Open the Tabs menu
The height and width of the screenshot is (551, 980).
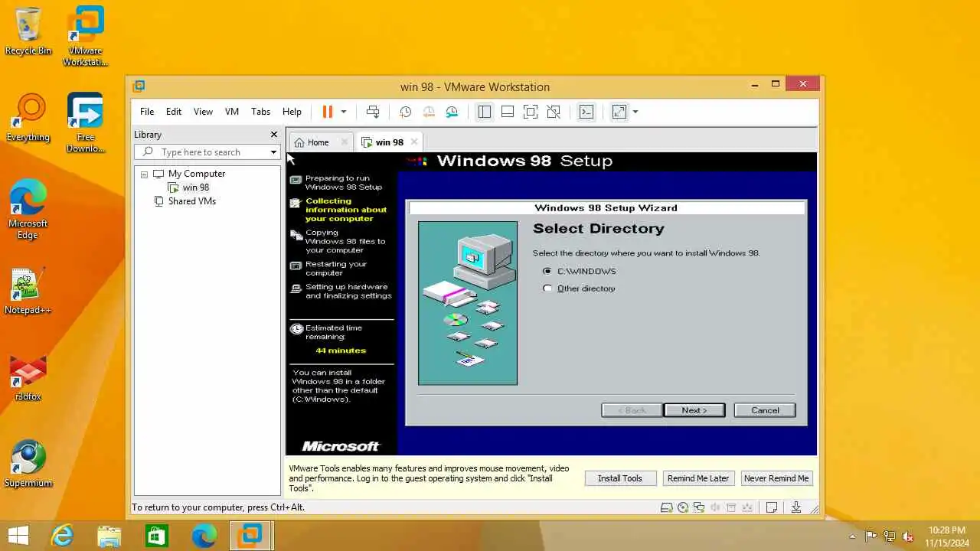261,112
